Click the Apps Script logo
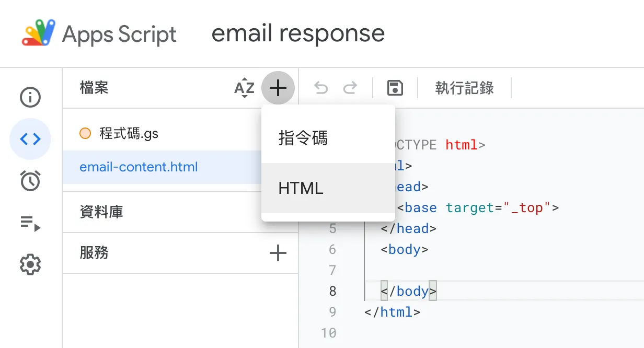This screenshot has width=644, height=348. pyautogui.click(x=39, y=33)
